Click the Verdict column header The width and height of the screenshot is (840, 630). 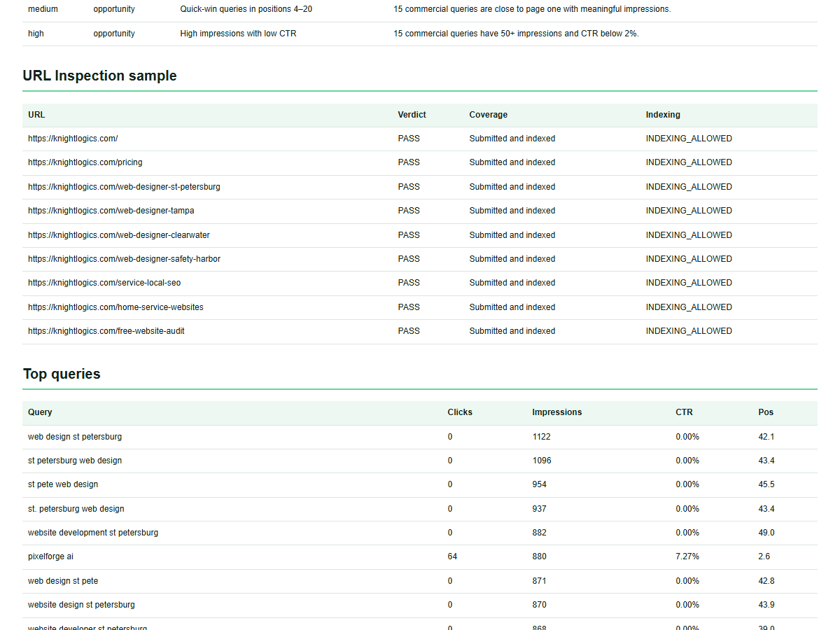click(412, 115)
